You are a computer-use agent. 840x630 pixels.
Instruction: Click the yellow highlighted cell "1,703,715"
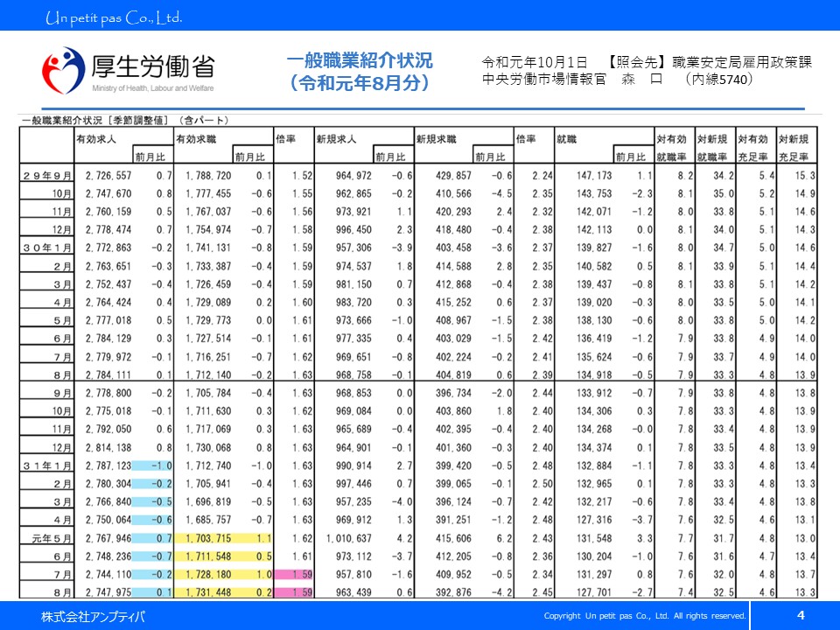(208, 538)
